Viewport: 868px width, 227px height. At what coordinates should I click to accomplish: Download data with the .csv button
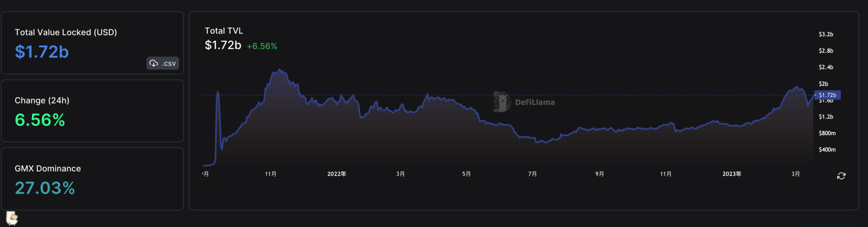163,63
